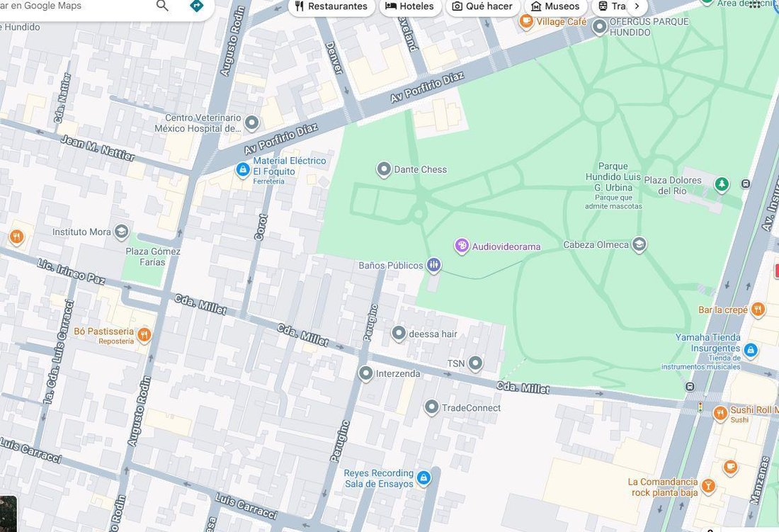Filter map by Hoteles
The image size is (779, 532).
(410, 6)
